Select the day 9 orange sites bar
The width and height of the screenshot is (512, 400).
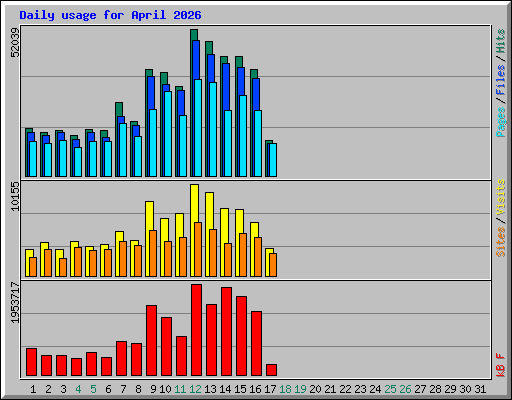(153, 253)
